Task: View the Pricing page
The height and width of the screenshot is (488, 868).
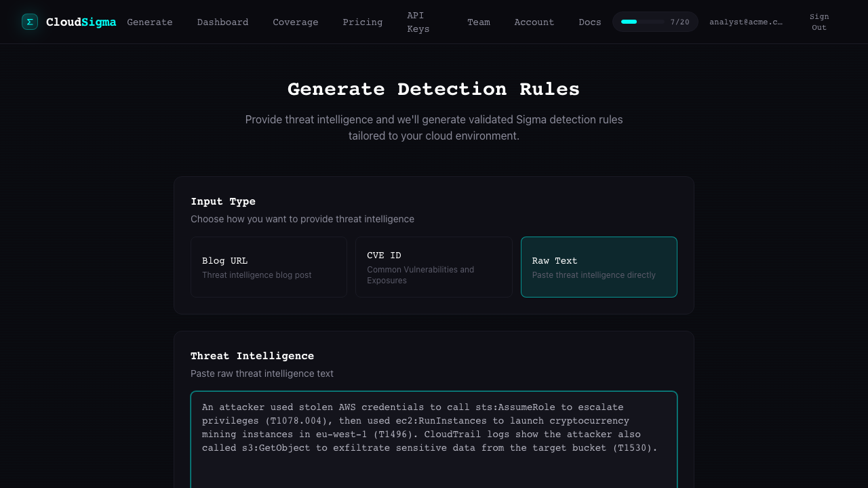Action: tap(362, 22)
